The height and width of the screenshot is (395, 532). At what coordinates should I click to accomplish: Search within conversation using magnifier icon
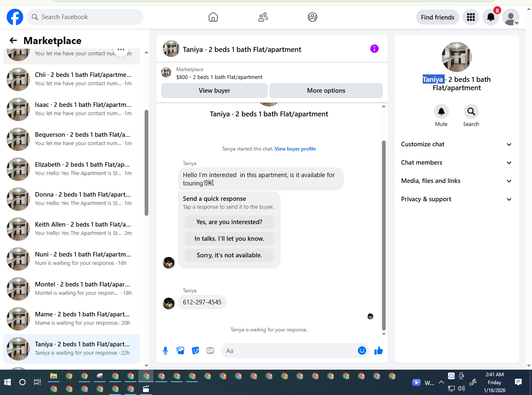[x=471, y=111]
